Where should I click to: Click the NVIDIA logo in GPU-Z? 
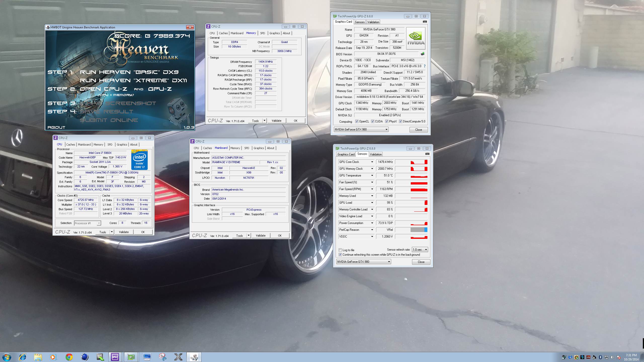[416, 38]
